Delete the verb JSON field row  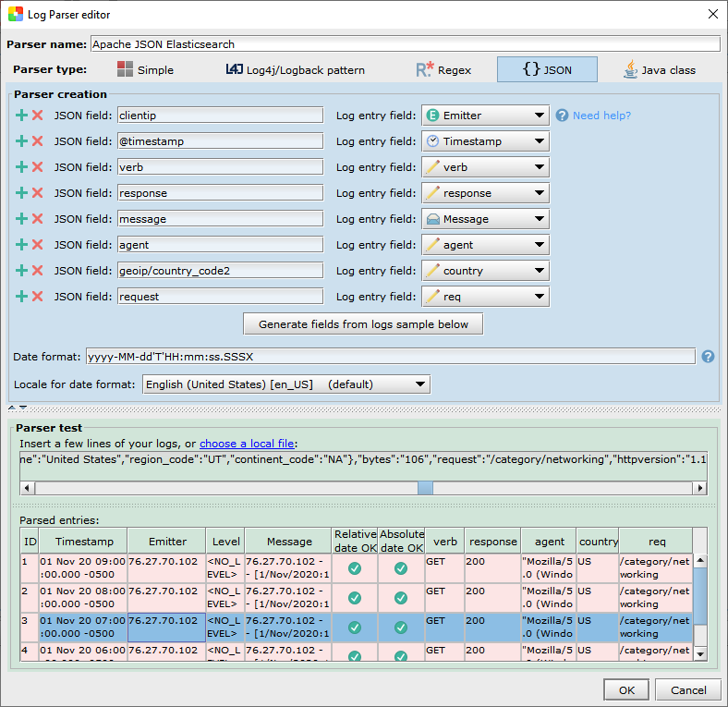click(38, 167)
